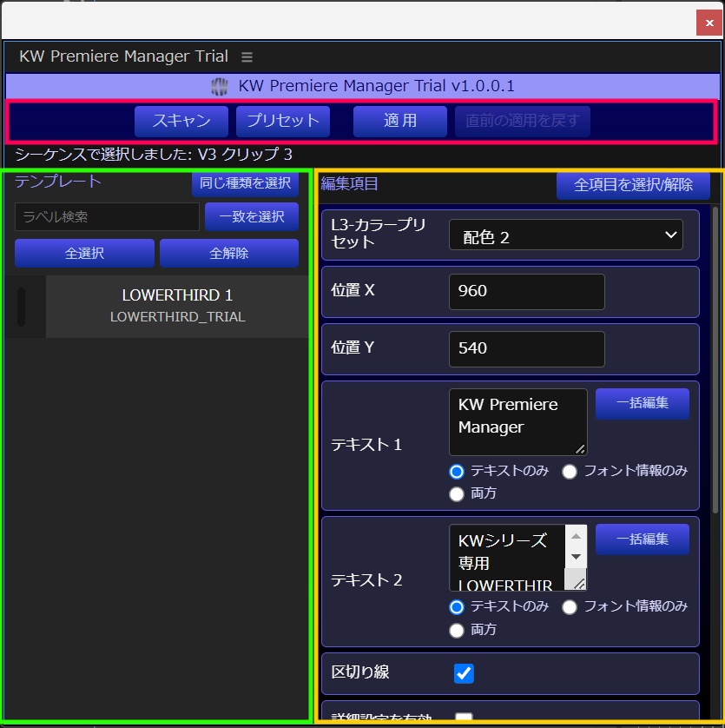
Task: Click the status text シーケンスで選択しました: V3 クリップ 3
Action: [x=154, y=155]
